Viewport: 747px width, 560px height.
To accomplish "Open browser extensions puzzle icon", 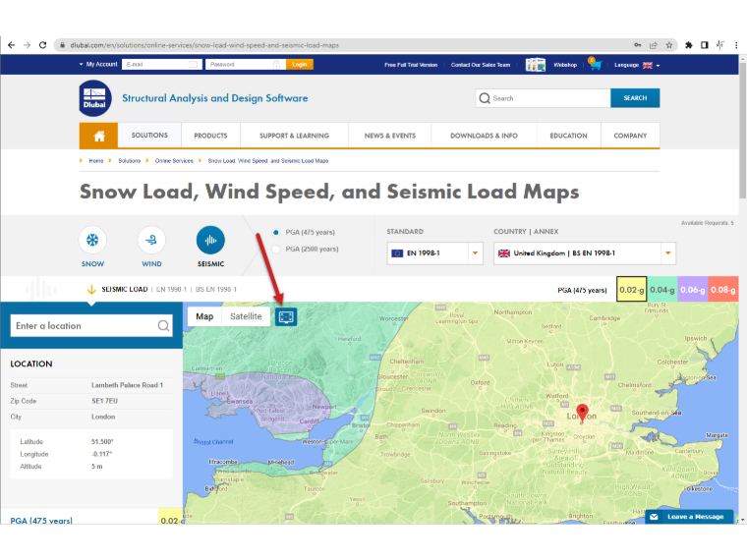I will click(688, 45).
